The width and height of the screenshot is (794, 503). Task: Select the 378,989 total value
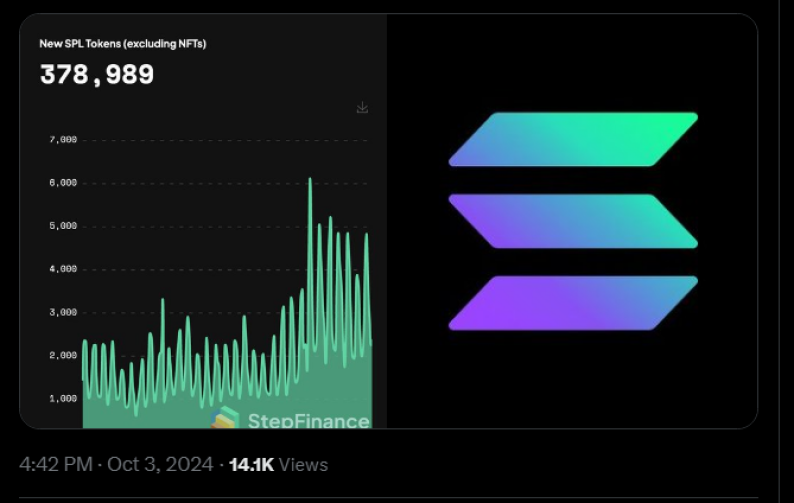(97, 75)
